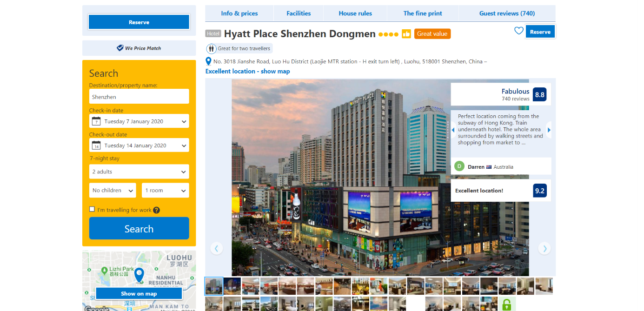Click the price match checkmark icon
This screenshot has height=311, width=644.
point(120,48)
